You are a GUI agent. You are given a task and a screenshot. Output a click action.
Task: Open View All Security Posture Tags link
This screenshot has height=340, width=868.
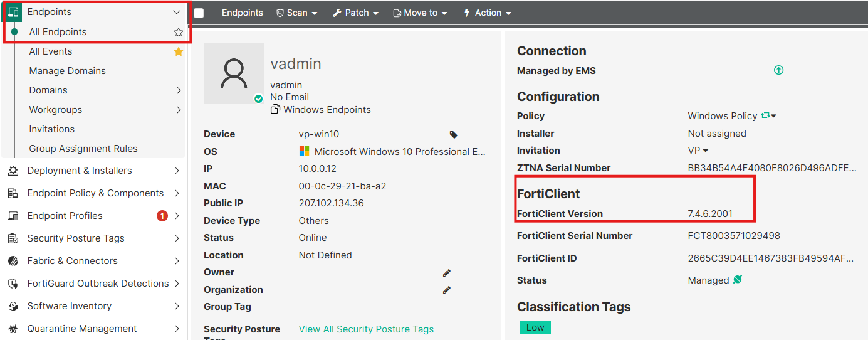click(366, 329)
